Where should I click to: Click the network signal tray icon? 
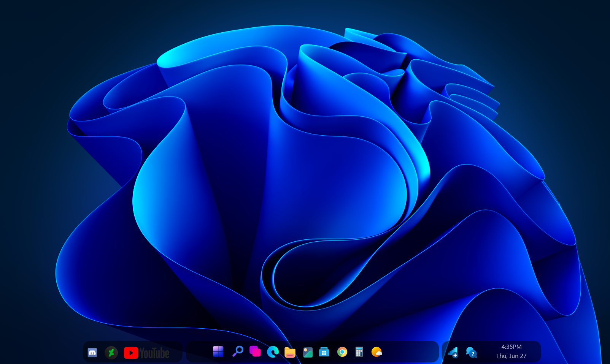point(453,353)
